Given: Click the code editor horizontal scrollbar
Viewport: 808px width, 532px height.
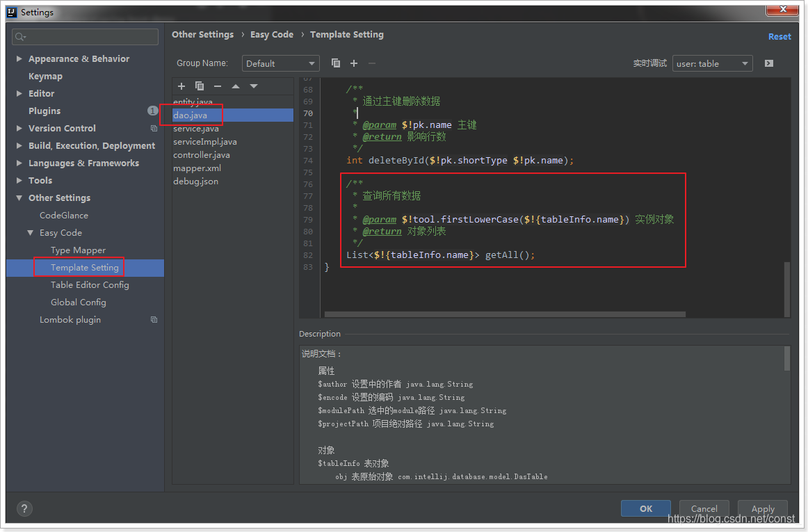Looking at the screenshot, I should [x=505, y=314].
